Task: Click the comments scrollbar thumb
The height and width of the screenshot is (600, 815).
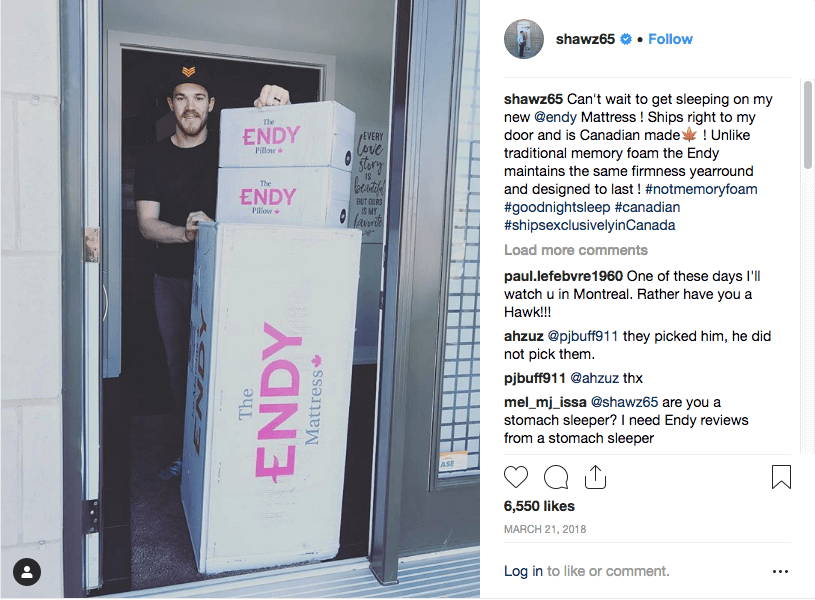Action: point(807,125)
